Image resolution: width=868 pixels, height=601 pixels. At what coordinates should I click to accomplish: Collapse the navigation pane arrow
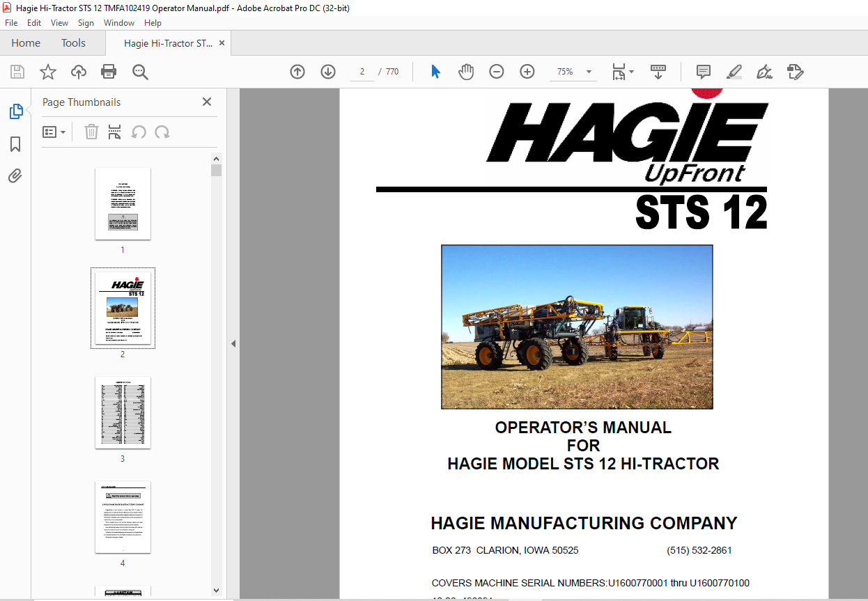pyautogui.click(x=233, y=343)
